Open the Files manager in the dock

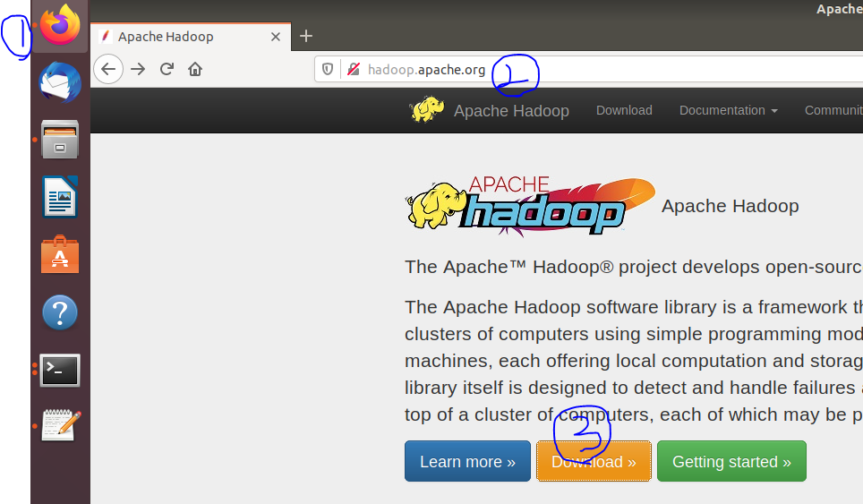coord(60,140)
